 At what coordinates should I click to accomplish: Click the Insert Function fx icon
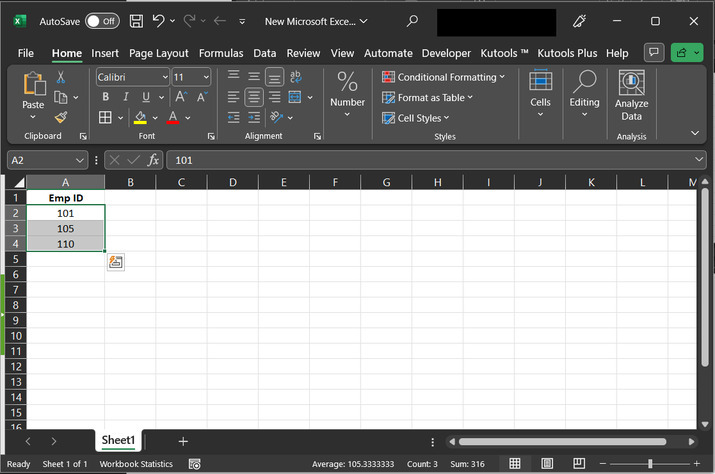click(x=153, y=160)
